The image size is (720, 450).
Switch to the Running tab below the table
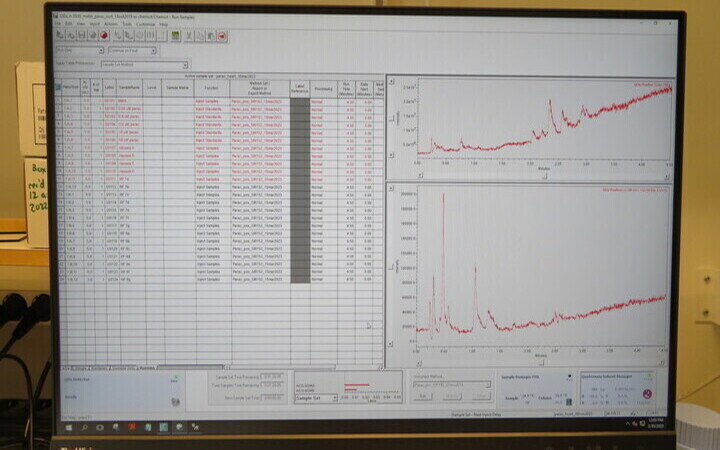(148, 367)
